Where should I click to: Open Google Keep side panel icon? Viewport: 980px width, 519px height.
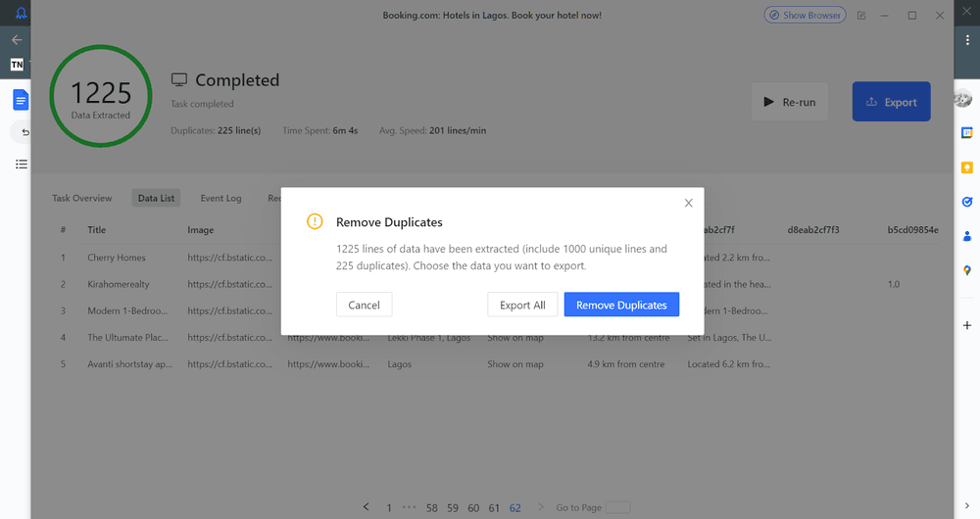(967, 167)
